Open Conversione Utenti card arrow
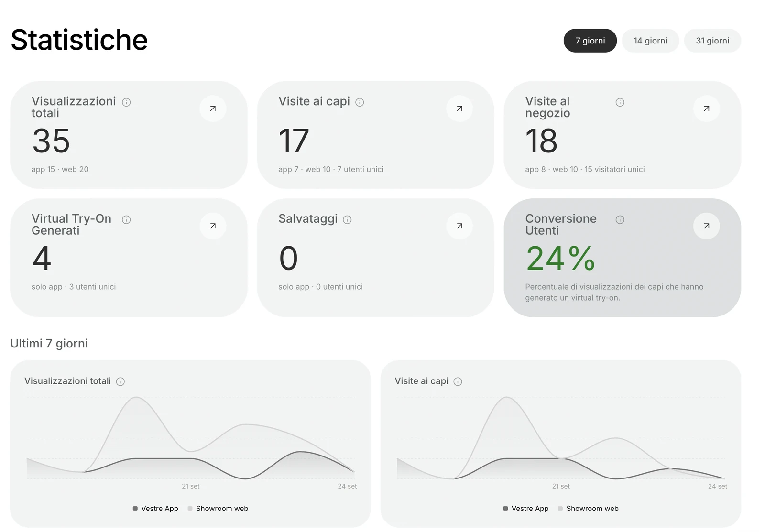 (x=706, y=226)
